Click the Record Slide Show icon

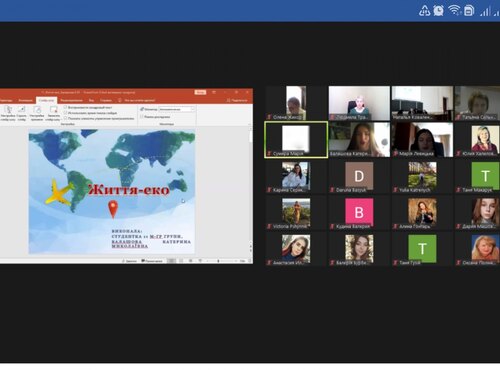pyautogui.click(x=53, y=110)
